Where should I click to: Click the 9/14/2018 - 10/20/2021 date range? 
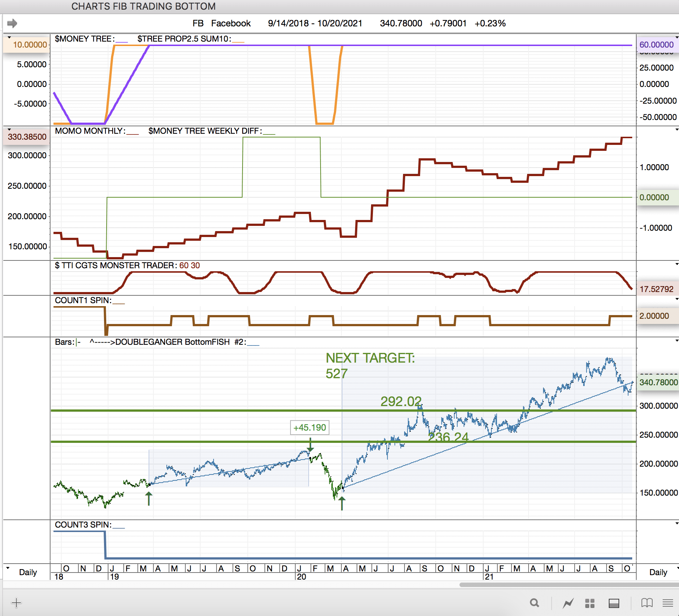[315, 23]
